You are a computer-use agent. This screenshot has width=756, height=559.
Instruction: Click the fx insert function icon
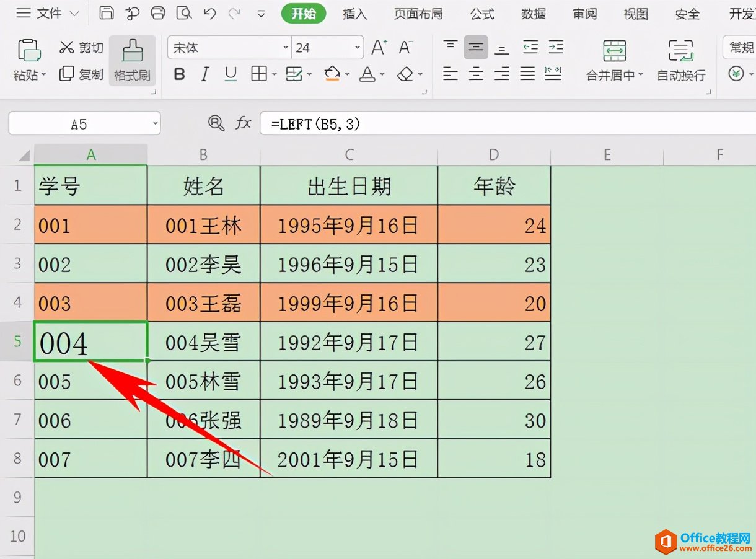(243, 123)
